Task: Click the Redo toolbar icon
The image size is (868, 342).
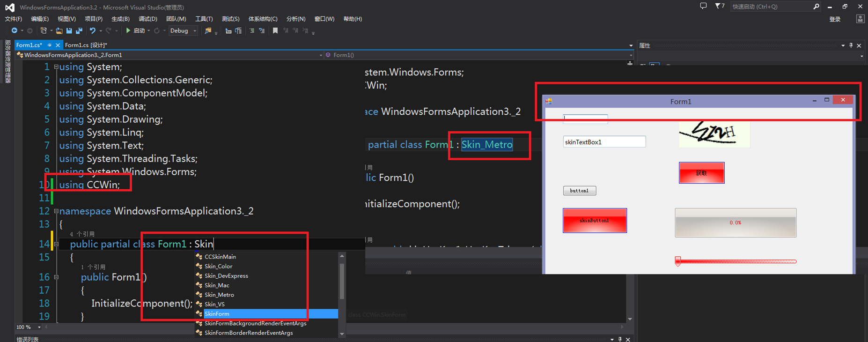Action: point(109,31)
